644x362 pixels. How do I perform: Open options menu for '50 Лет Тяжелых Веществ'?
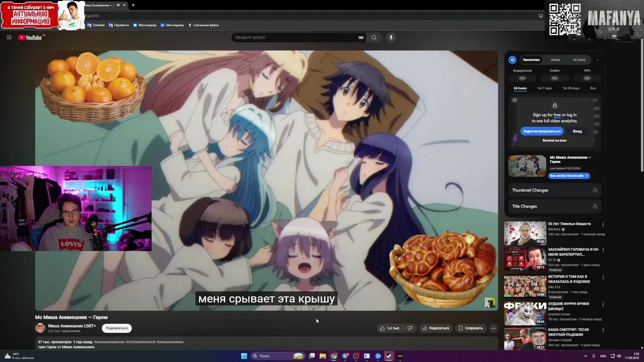(x=603, y=225)
